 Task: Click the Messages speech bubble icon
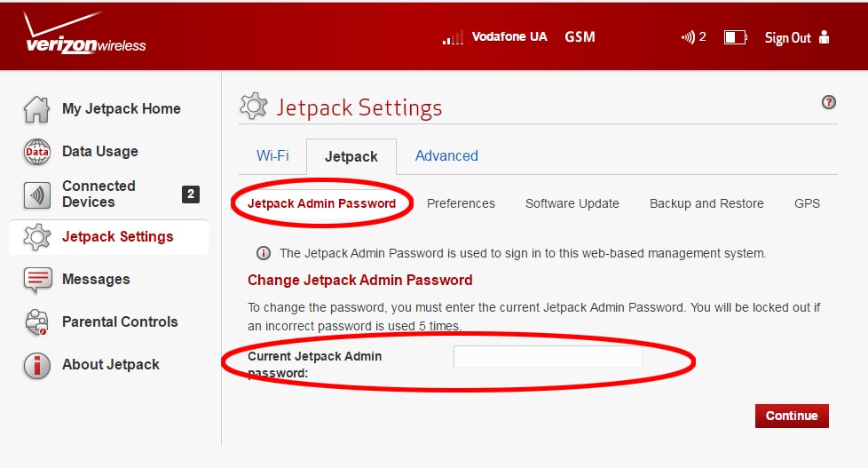[x=37, y=280]
